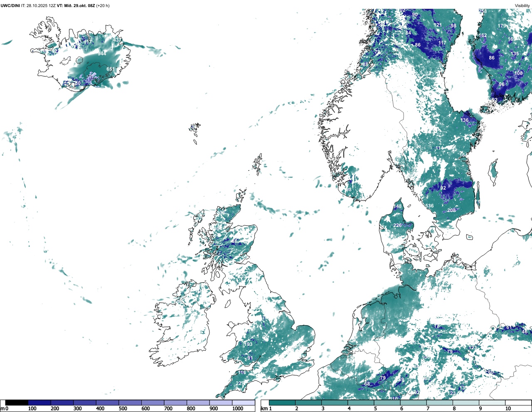Click the 7 tick on the km legend
This screenshot has height=412, width=532.
click(x=428, y=409)
